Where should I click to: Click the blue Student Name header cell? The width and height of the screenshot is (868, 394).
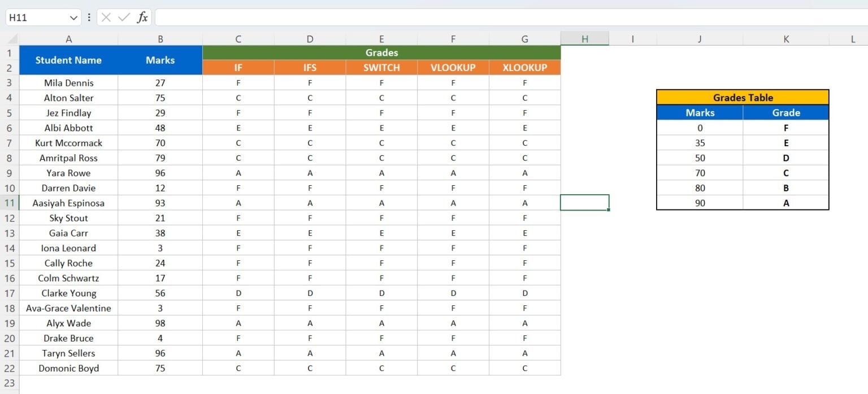[68, 60]
